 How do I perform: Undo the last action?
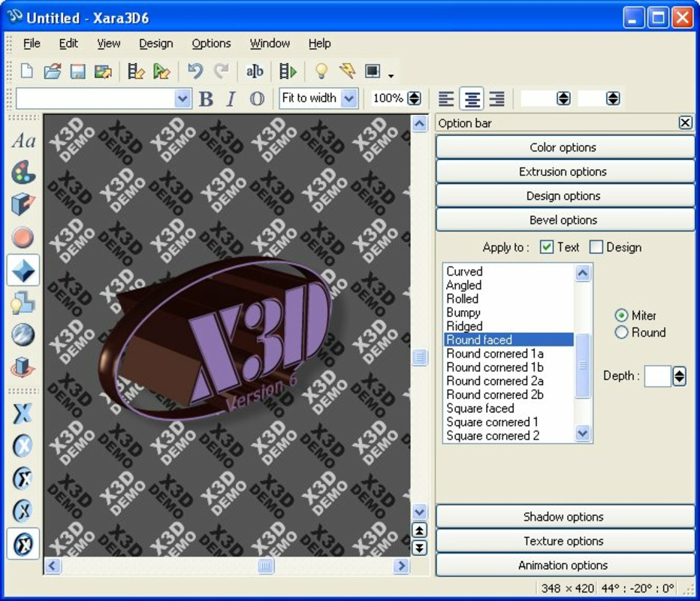click(195, 71)
